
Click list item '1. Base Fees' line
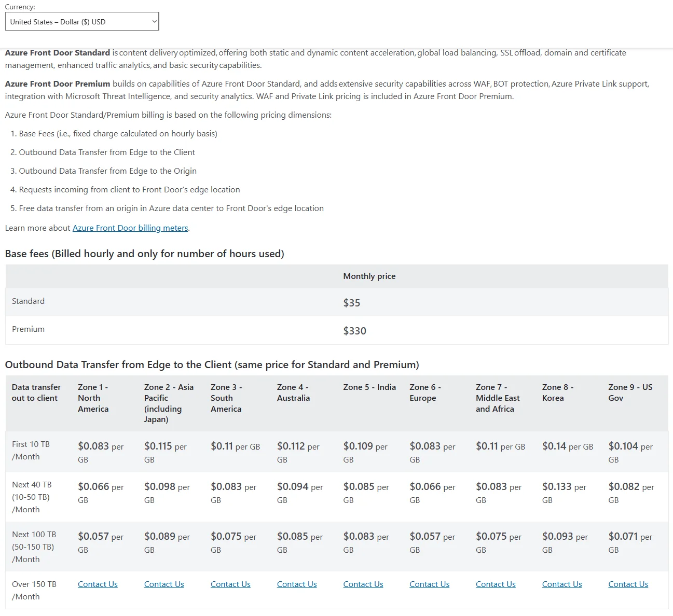[x=114, y=134]
